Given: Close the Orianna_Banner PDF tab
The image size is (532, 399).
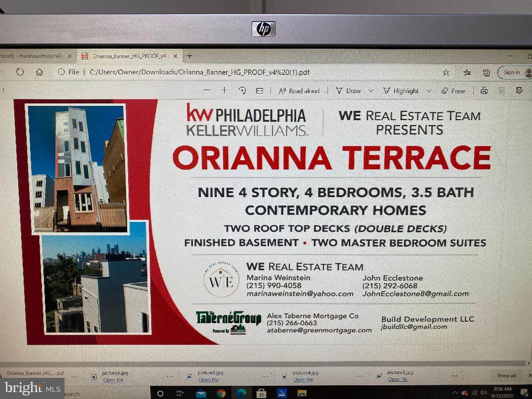Looking at the screenshot, I should coord(175,56).
